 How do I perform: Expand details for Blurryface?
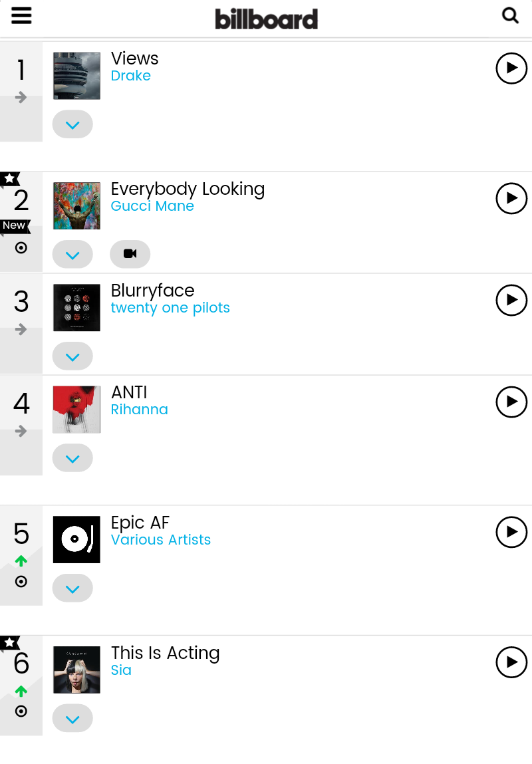pyautogui.click(x=72, y=356)
